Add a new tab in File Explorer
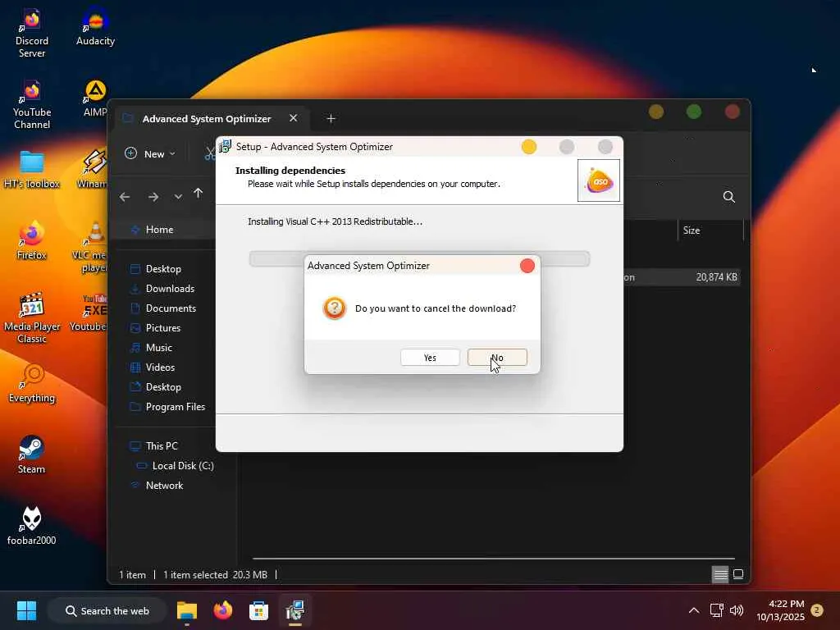Viewport: 840px width, 630px height. pos(331,118)
